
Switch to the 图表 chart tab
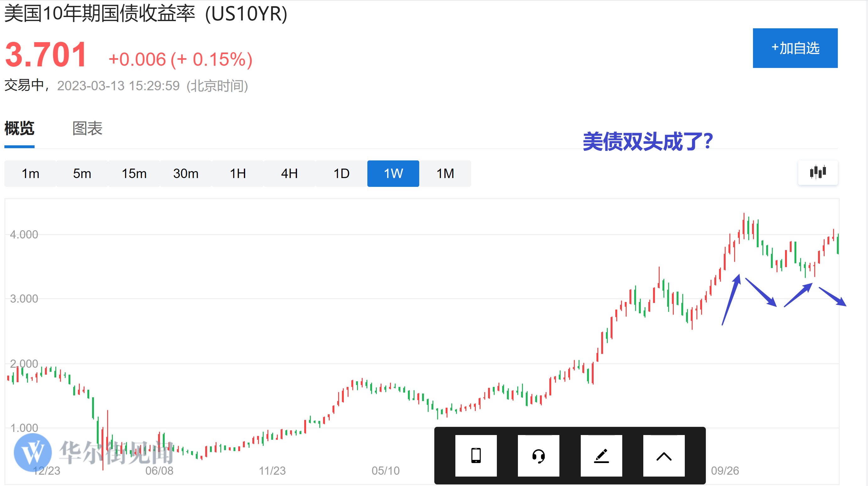[x=87, y=128]
